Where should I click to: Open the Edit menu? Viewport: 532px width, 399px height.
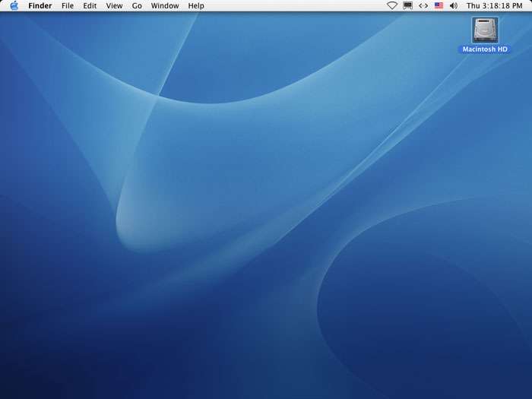pyautogui.click(x=90, y=5)
